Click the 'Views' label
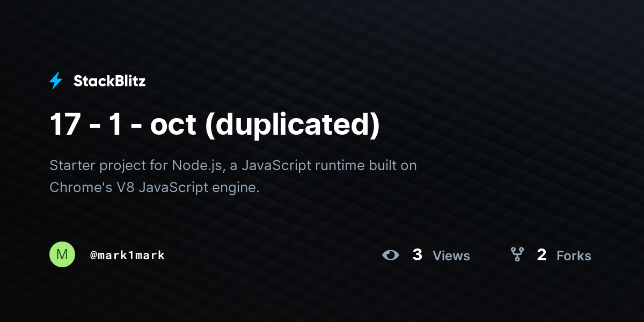This screenshot has width=644, height=322. (x=451, y=256)
